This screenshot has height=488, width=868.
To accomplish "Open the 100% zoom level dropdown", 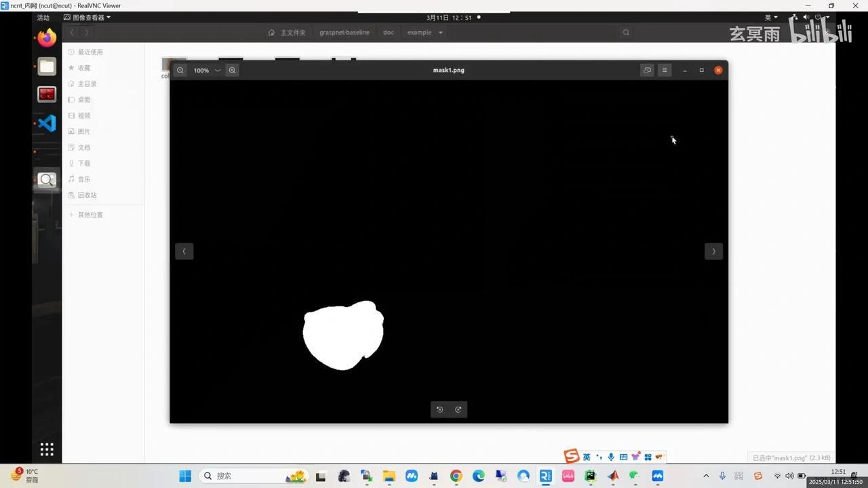I will 207,70.
